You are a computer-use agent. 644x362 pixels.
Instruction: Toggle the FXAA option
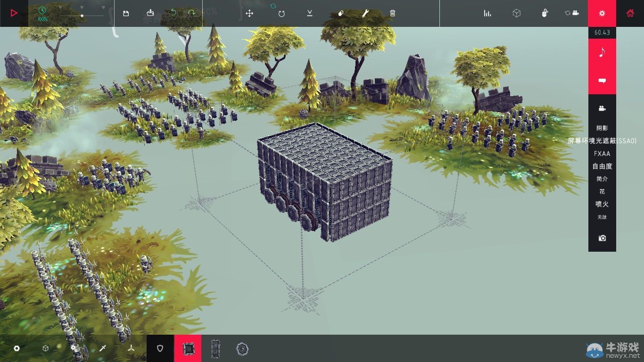[x=602, y=154]
